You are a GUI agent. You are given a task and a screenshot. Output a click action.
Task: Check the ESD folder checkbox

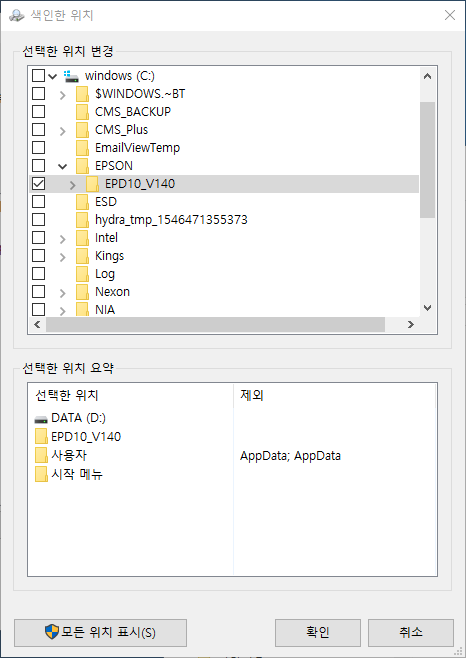pyautogui.click(x=38, y=201)
